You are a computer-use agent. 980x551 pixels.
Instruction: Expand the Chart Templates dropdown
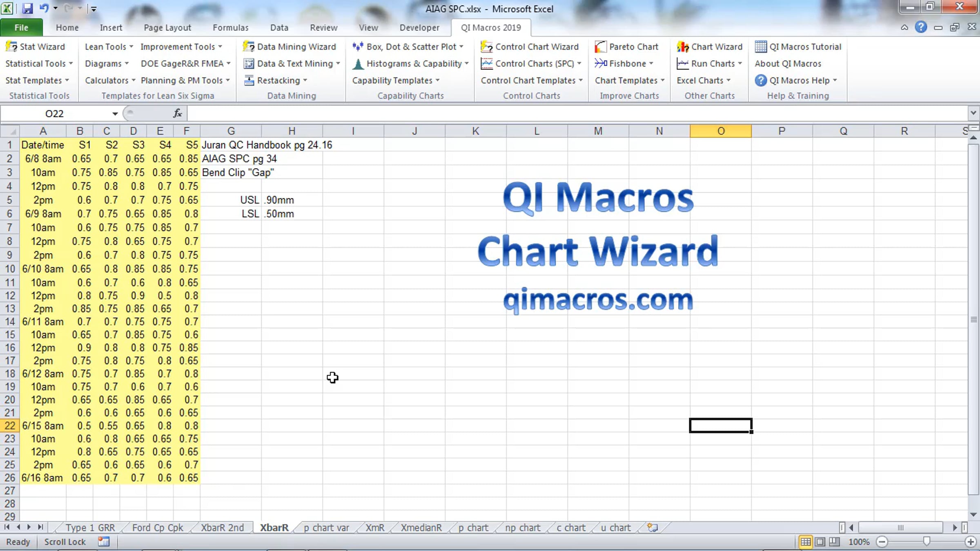click(630, 80)
